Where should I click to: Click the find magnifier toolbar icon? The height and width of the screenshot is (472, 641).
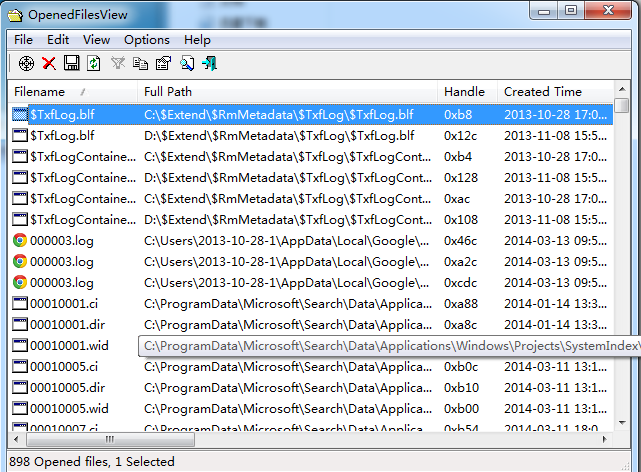coord(187,63)
